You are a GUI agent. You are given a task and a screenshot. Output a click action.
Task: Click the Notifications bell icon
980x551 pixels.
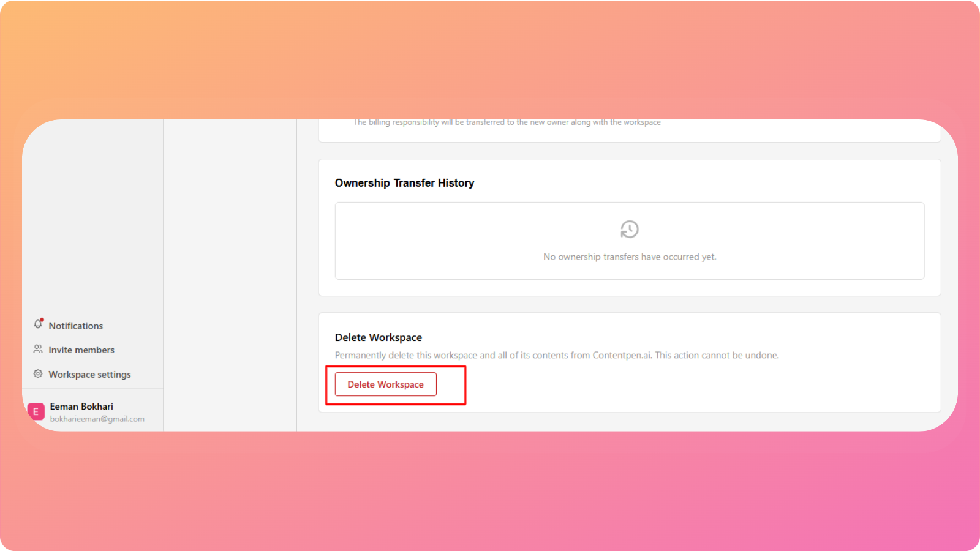38,324
